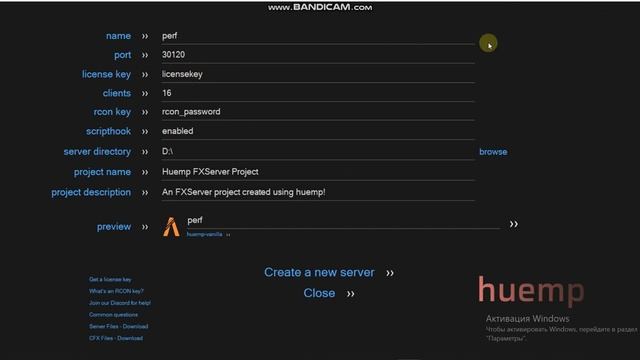This screenshot has width=640, height=360.
Task: Click the chevrons beside the name label
Action: [145, 36]
